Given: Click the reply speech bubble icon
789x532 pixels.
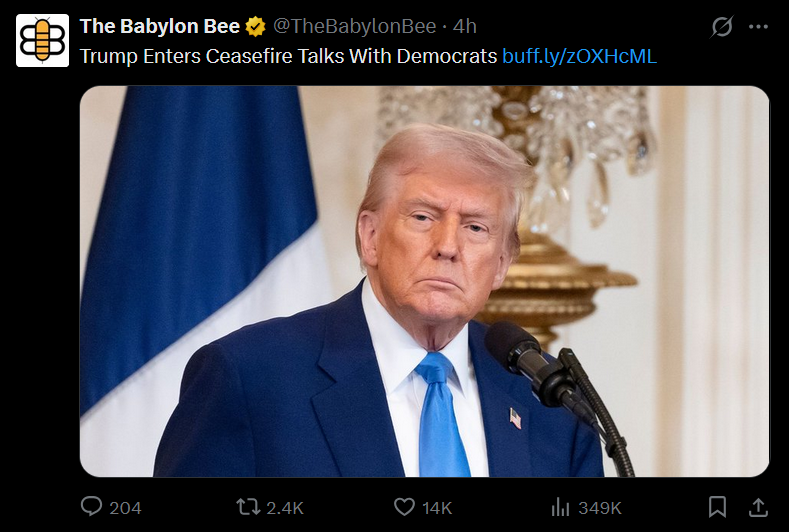Looking at the screenshot, I should pyautogui.click(x=92, y=506).
